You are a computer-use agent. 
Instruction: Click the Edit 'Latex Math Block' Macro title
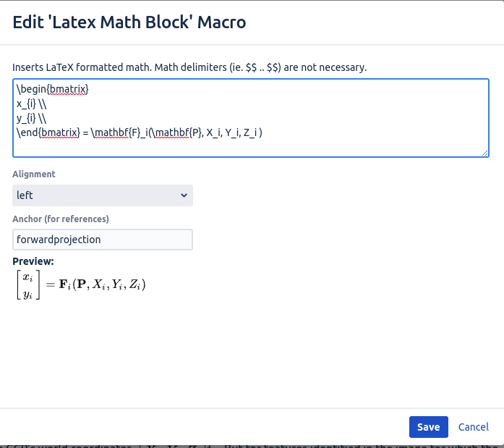(129, 22)
